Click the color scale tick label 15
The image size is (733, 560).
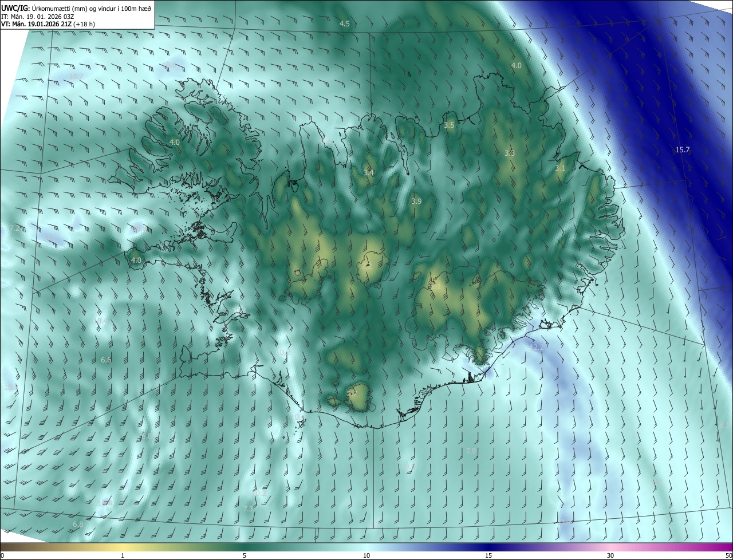tap(488, 556)
